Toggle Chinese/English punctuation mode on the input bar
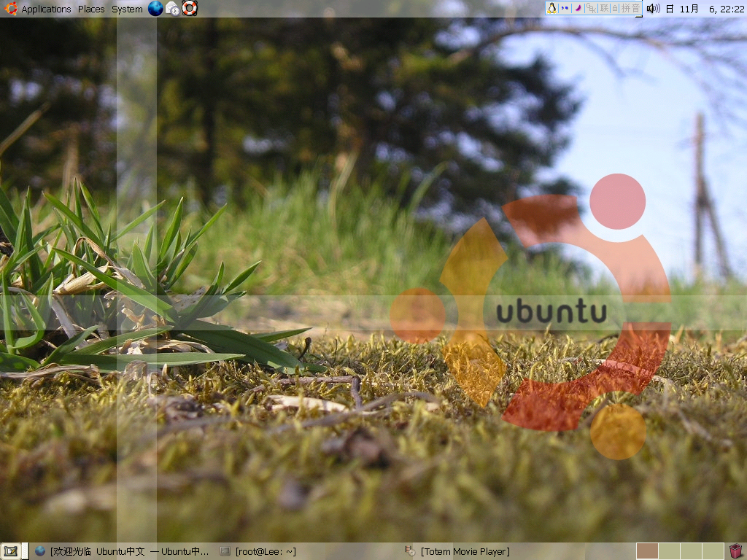 (x=565, y=8)
